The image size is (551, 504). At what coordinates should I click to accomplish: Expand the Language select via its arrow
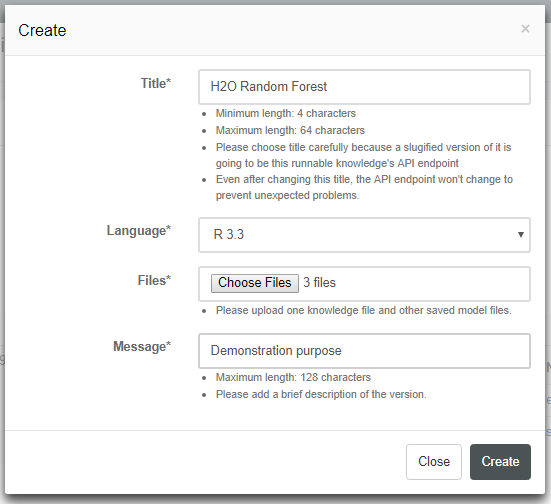pyautogui.click(x=521, y=234)
